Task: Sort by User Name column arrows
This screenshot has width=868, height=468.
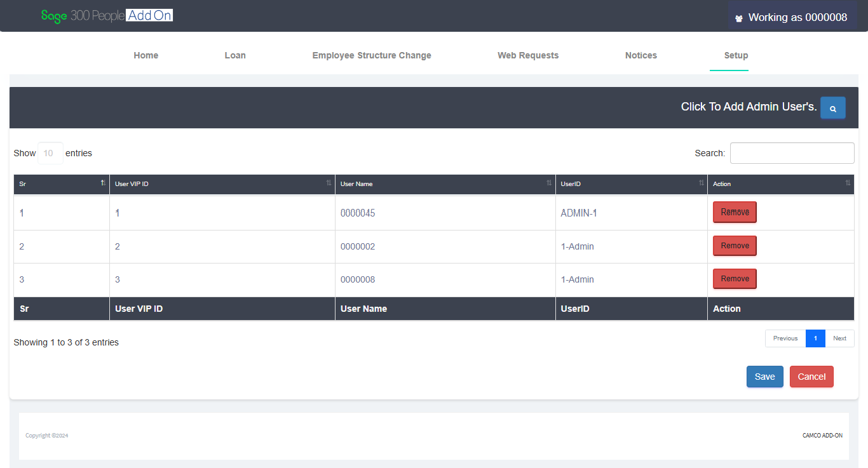Action: click(x=549, y=183)
